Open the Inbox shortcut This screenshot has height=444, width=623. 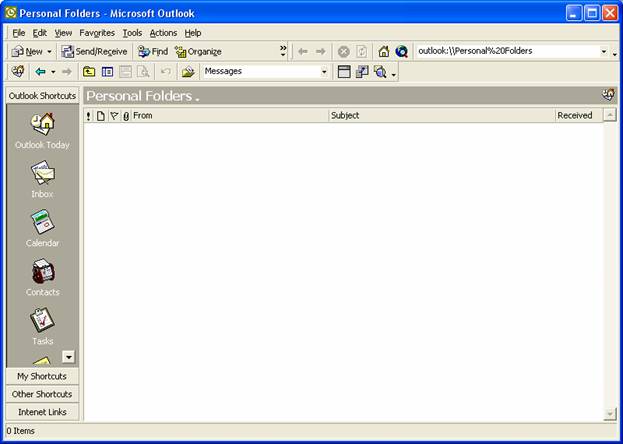(x=43, y=179)
